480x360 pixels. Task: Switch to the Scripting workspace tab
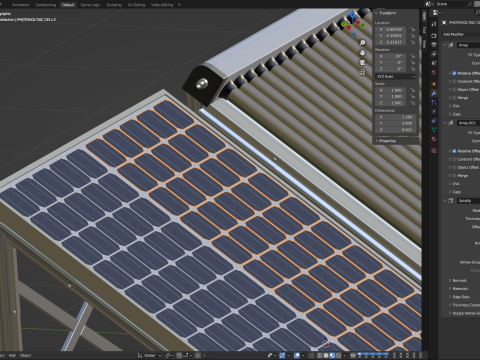tap(114, 5)
